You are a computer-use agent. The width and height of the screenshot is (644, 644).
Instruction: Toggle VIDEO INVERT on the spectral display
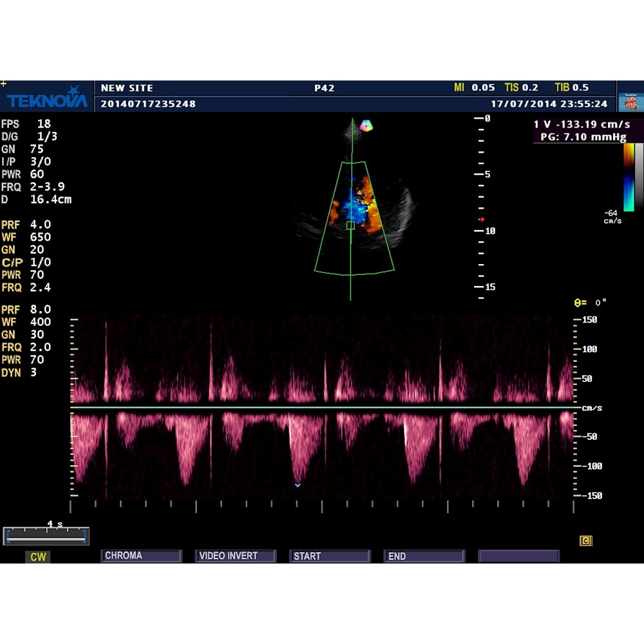(x=235, y=555)
